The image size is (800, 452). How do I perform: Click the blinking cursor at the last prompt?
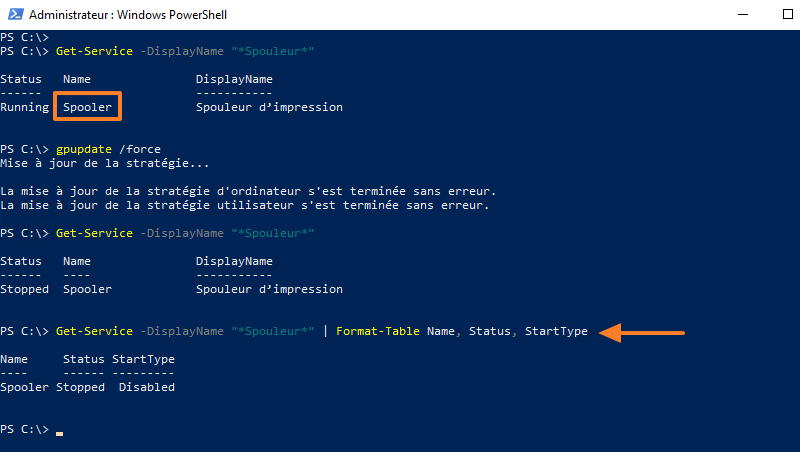click(60, 432)
